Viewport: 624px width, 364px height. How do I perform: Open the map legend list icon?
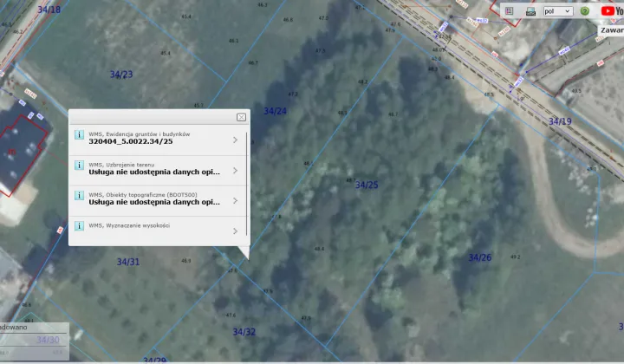(509, 11)
